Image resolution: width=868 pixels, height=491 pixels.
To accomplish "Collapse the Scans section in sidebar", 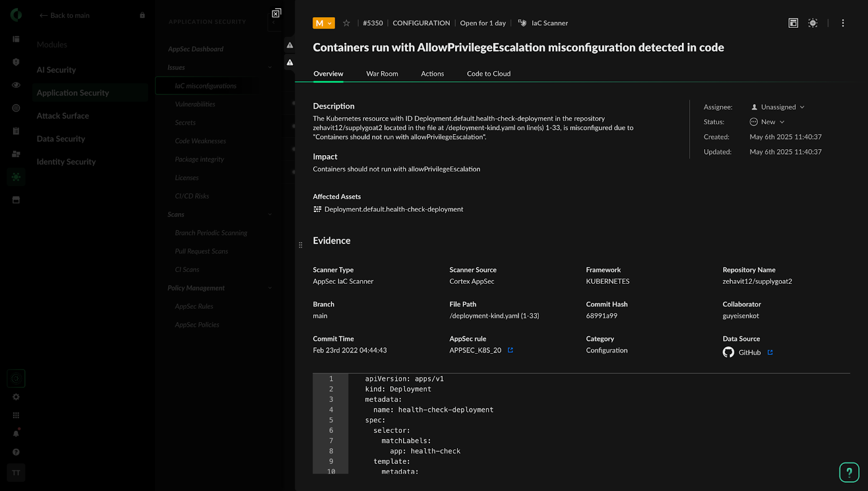I will (x=270, y=214).
